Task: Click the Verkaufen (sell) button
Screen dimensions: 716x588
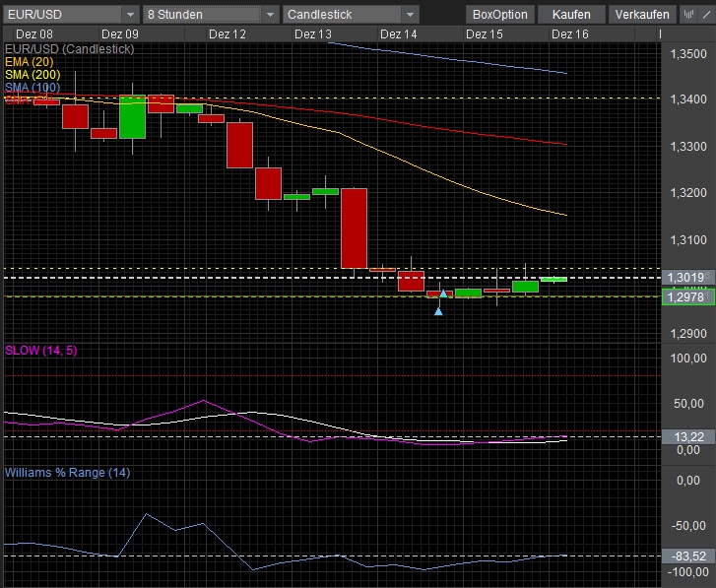Action: pyautogui.click(x=642, y=15)
